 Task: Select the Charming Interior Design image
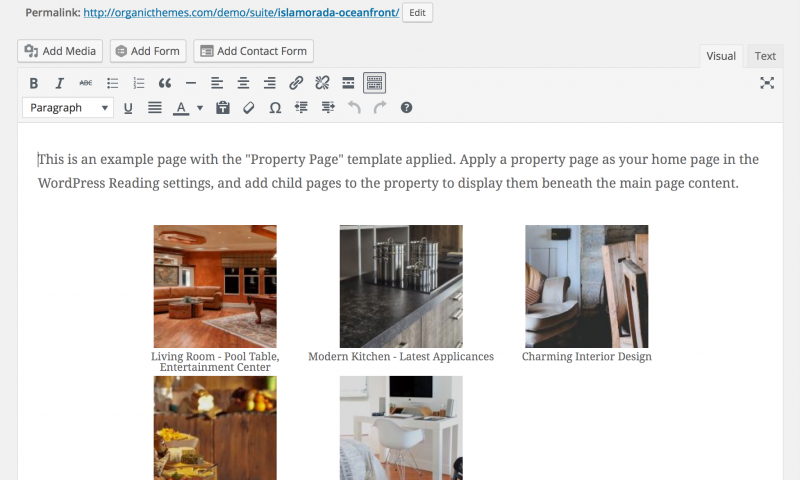click(587, 287)
